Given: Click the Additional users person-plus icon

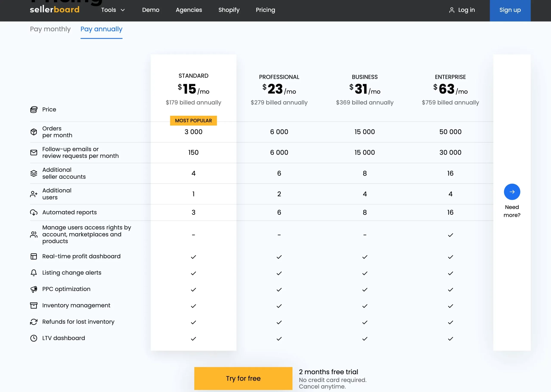Looking at the screenshot, I should pos(34,194).
